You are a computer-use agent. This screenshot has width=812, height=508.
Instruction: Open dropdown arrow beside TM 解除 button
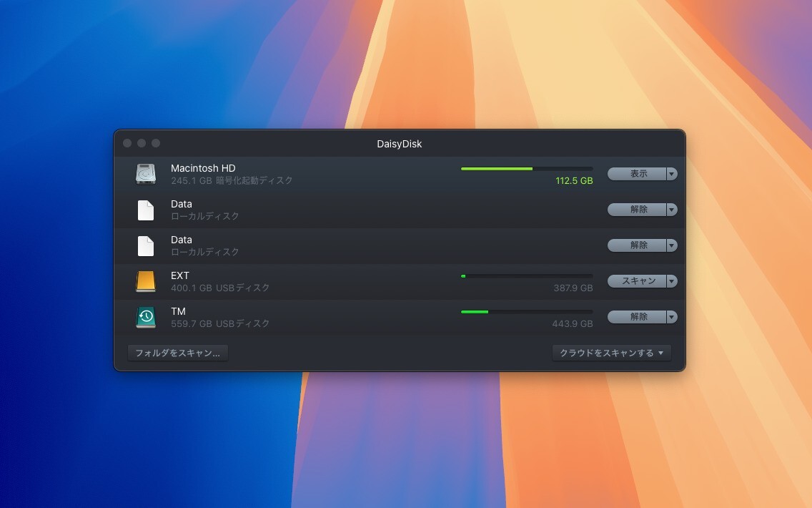tap(672, 317)
